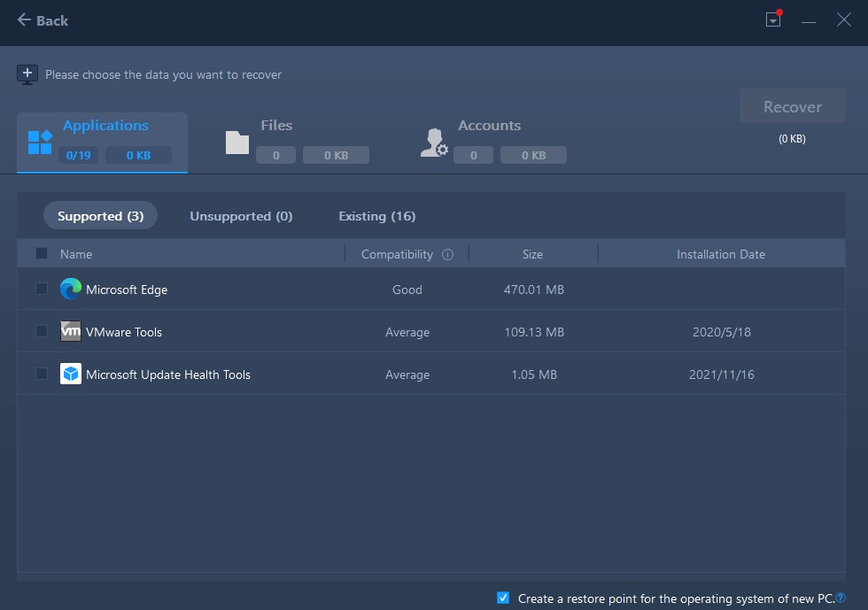Click the restore point help question icon

coord(841,598)
